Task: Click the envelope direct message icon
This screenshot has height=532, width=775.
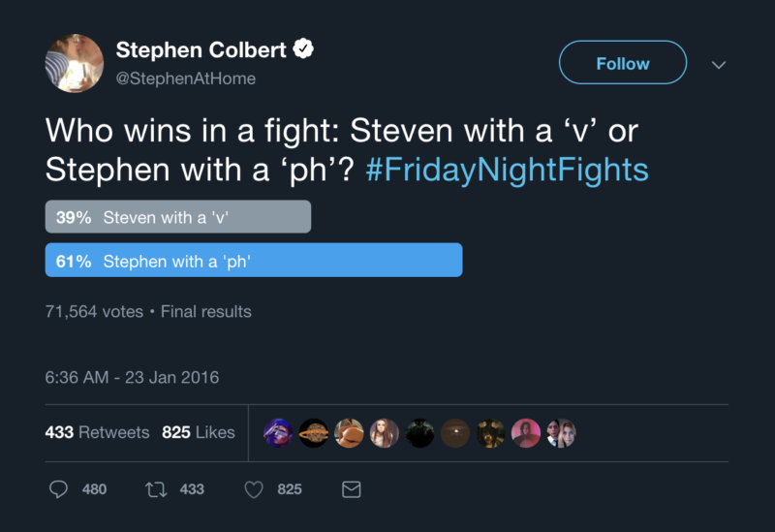Action: pos(352,489)
